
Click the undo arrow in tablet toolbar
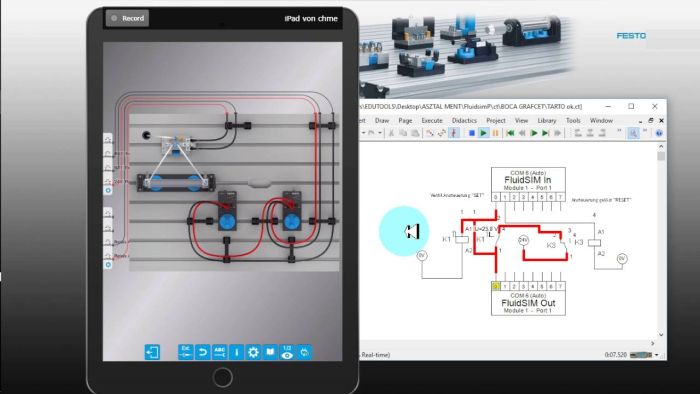pyautogui.click(x=202, y=352)
